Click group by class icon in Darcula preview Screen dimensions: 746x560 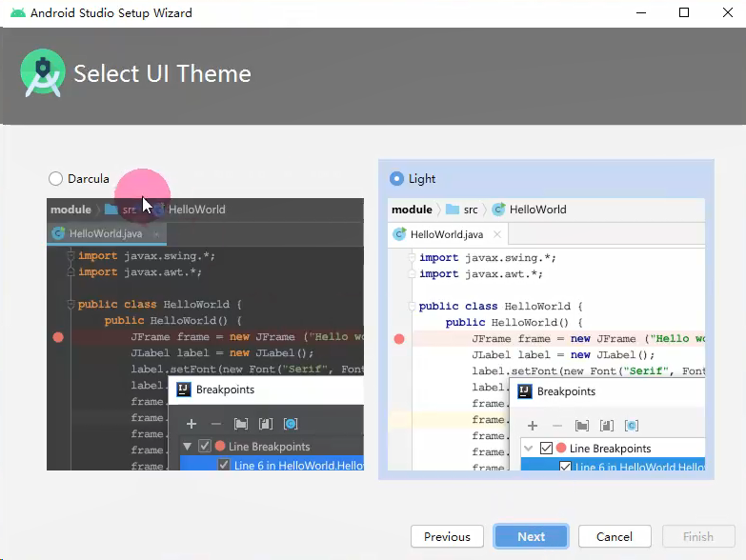291,424
